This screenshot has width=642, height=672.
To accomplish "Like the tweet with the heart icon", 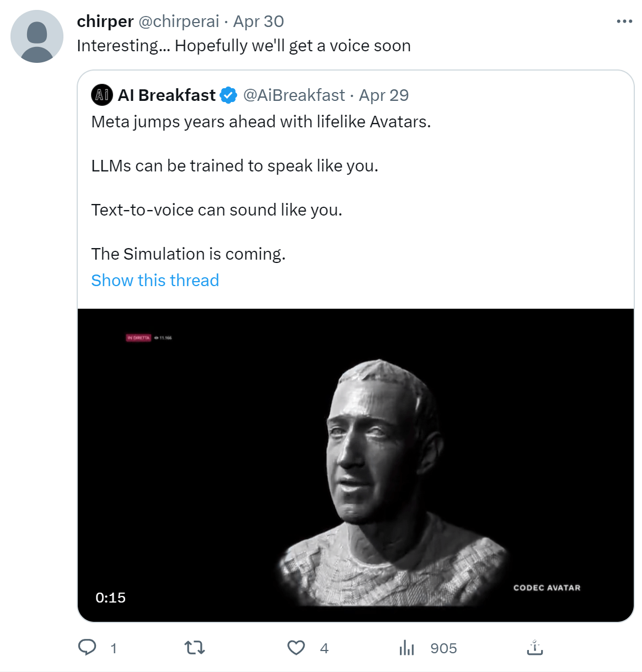I will coord(296,647).
